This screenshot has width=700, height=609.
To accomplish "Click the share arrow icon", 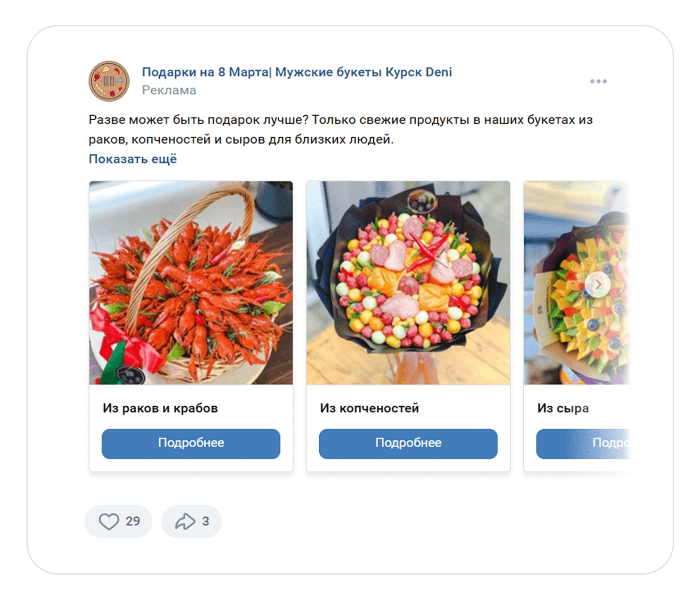I will pyautogui.click(x=185, y=521).
